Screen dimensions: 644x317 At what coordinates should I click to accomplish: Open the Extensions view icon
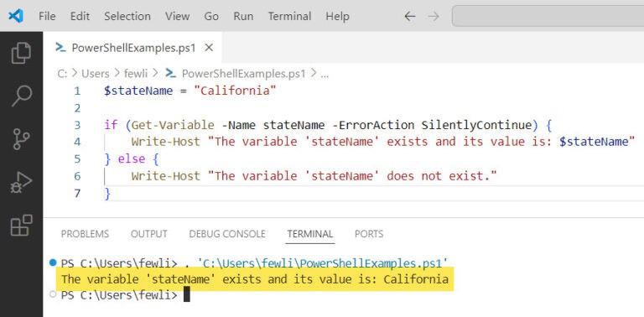click(21, 225)
